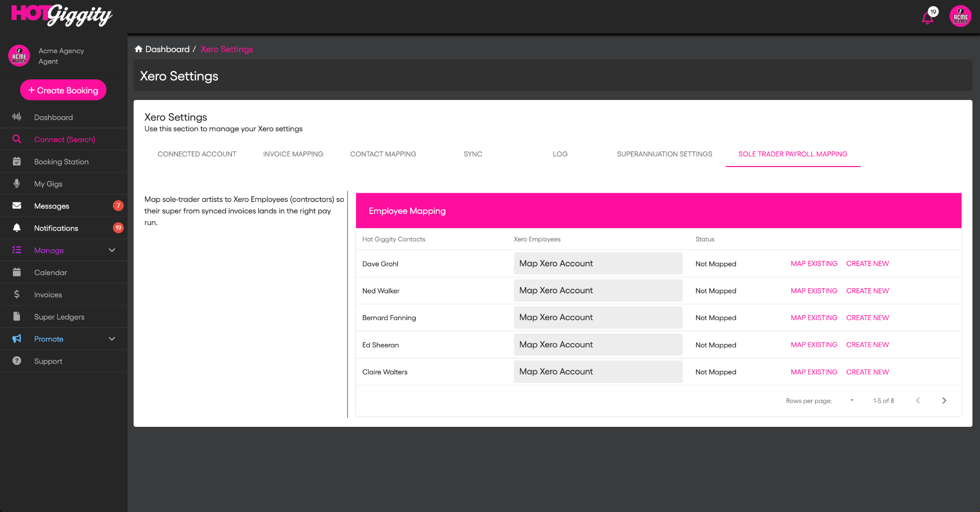Screen dimensions: 980x512
Task: Click the Acme Agency sidebar avatar
Action: pos(19,56)
